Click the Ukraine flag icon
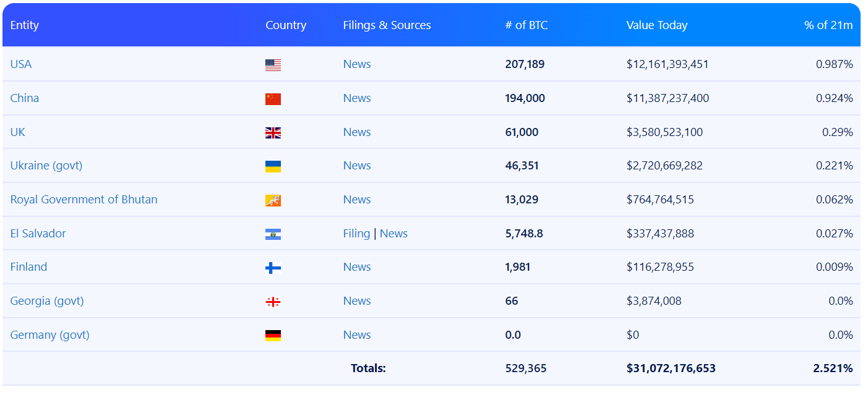Screen dimensions: 868x395 tap(273, 166)
